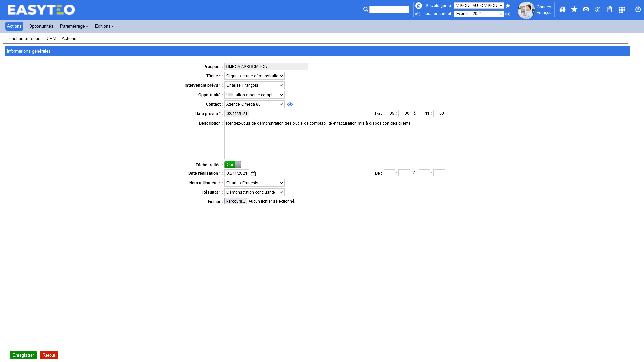Click the help question mark icon
Image resolution: width=644 pixels, height=362 pixels.
pyautogui.click(x=598, y=9)
